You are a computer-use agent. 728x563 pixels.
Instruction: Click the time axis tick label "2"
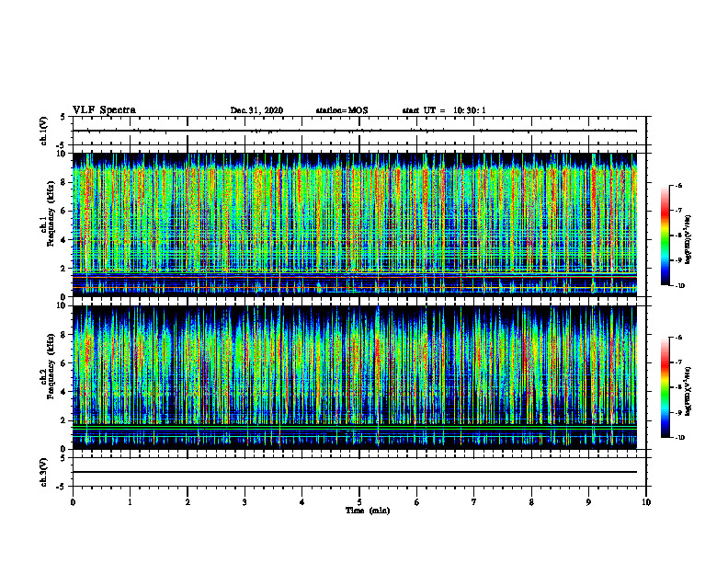point(188,502)
